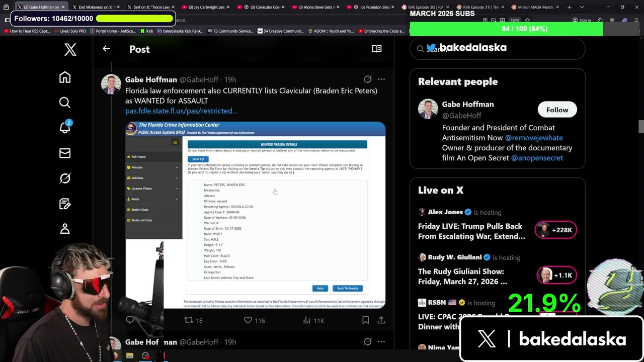Switch to Ice Poseidon Brea tab

tap(369, 7)
